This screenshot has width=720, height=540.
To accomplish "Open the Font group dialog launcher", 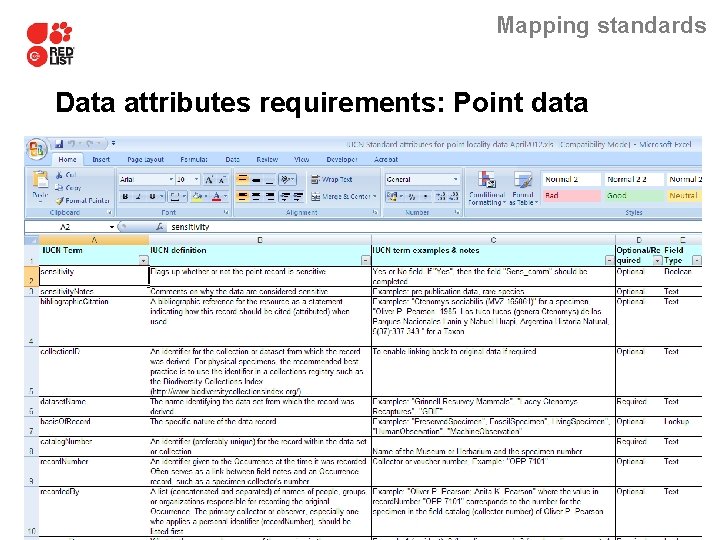I will (x=226, y=212).
